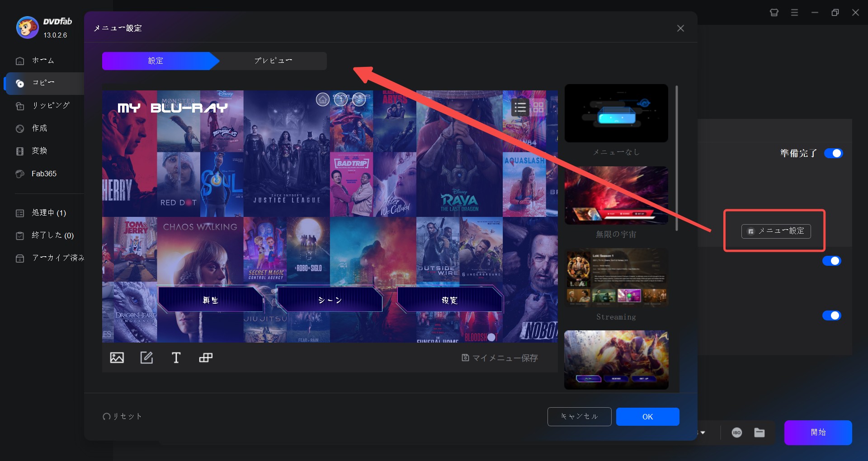The height and width of the screenshot is (461, 868).
Task: Open Fab365 from the sidebar
Action: (43, 174)
